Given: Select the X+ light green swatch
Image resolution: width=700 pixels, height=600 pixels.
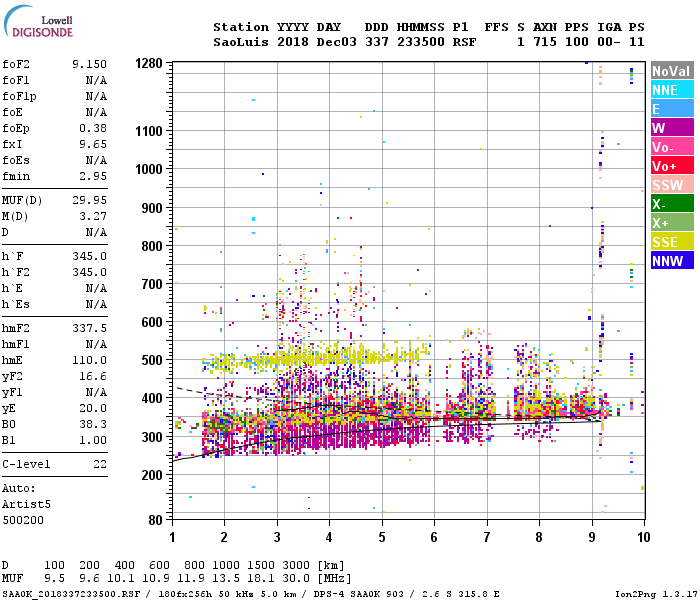Looking at the screenshot, I should pyautogui.click(x=672, y=223).
